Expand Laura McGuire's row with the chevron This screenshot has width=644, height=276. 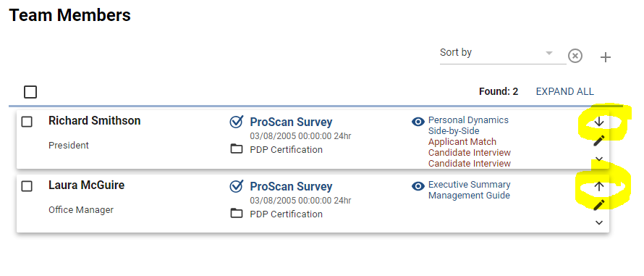click(x=599, y=222)
